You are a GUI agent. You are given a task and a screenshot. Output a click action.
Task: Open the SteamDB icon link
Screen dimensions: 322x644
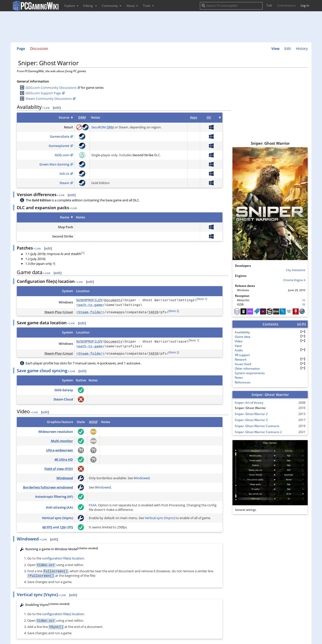pyautogui.click(x=270, y=311)
